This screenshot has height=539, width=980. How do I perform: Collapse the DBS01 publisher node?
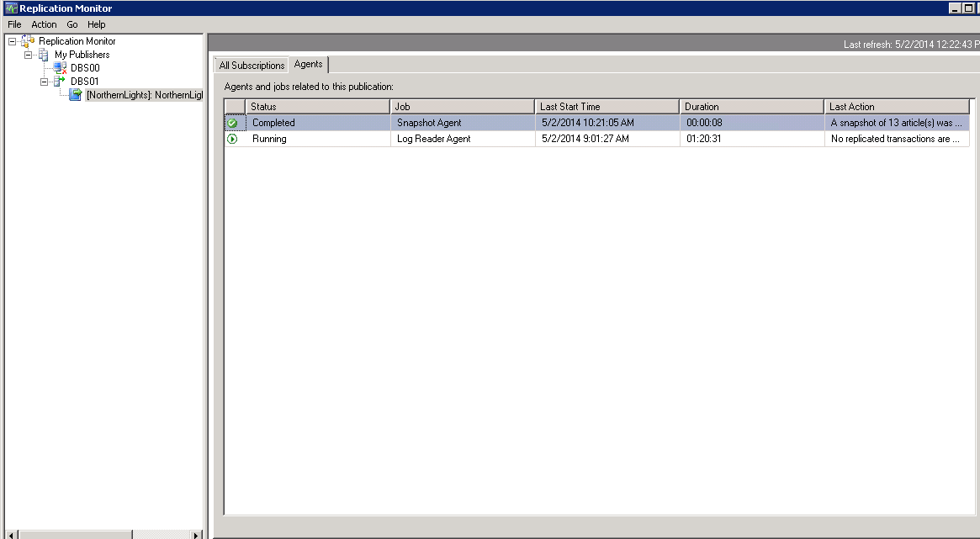[x=45, y=82]
